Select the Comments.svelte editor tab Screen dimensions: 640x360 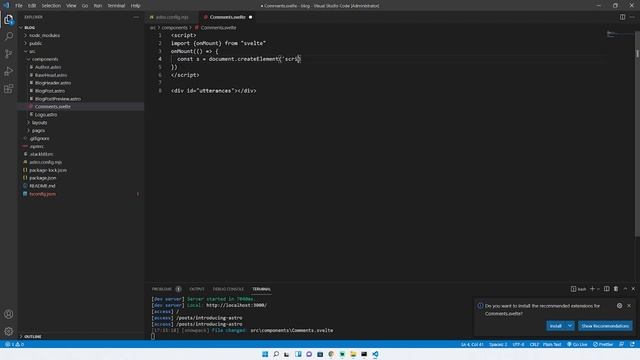(x=227, y=17)
